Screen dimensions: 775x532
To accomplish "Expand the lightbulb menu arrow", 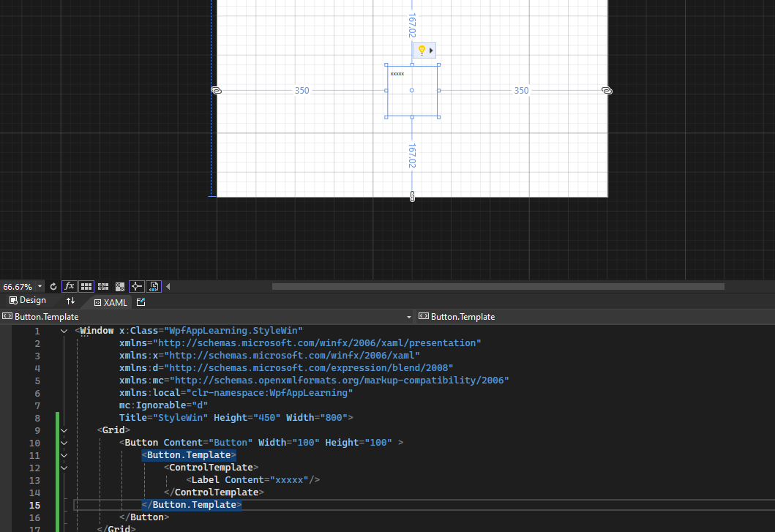I will tap(431, 50).
